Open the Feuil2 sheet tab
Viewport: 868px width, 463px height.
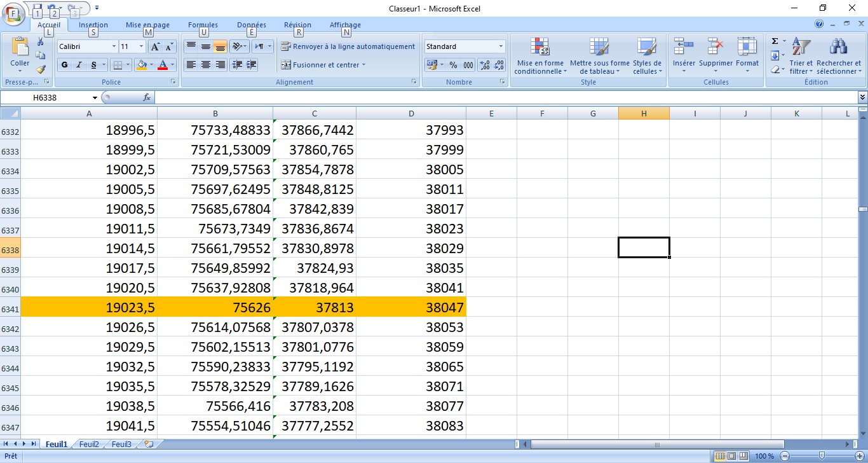tap(89, 445)
